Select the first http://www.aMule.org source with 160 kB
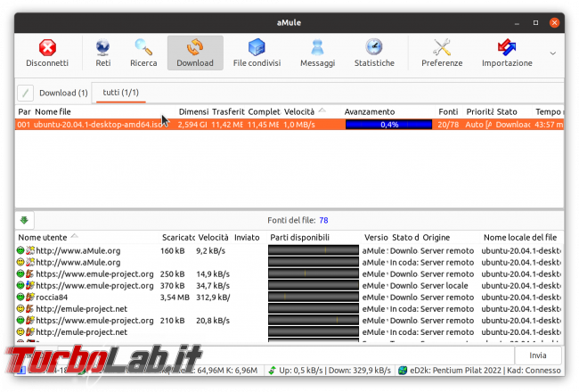Viewport: 579px width, 392px height. (289, 250)
